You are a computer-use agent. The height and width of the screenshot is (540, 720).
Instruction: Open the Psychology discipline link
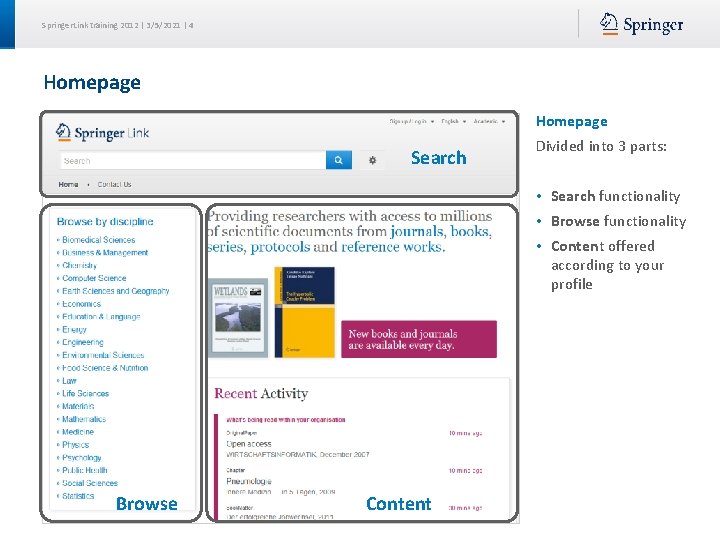(x=82, y=458)
